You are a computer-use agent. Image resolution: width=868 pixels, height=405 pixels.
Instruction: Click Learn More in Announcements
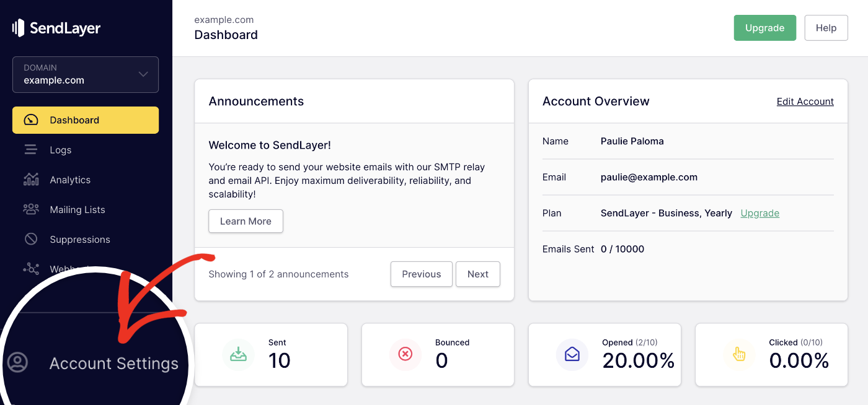click(x=246, y=220)
